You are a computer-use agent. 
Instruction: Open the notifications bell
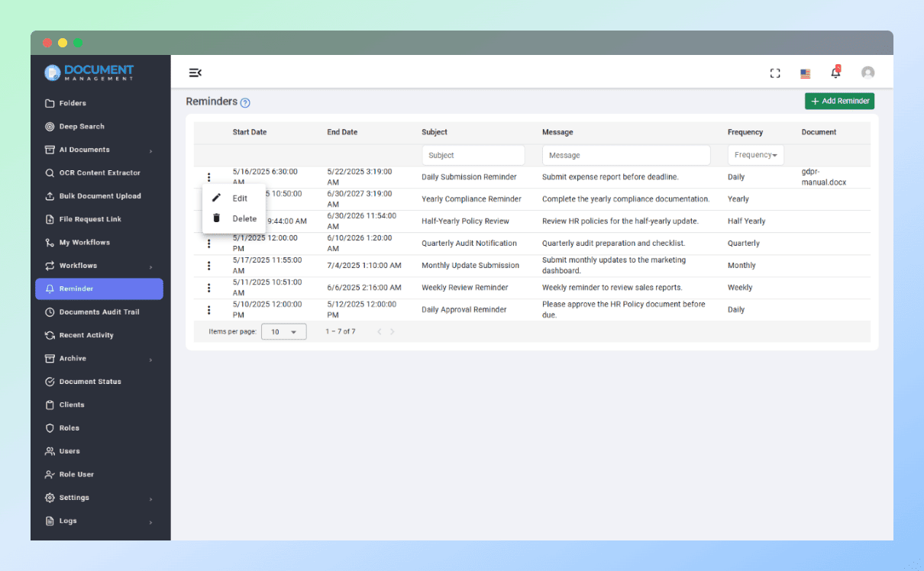pos(835,73)
